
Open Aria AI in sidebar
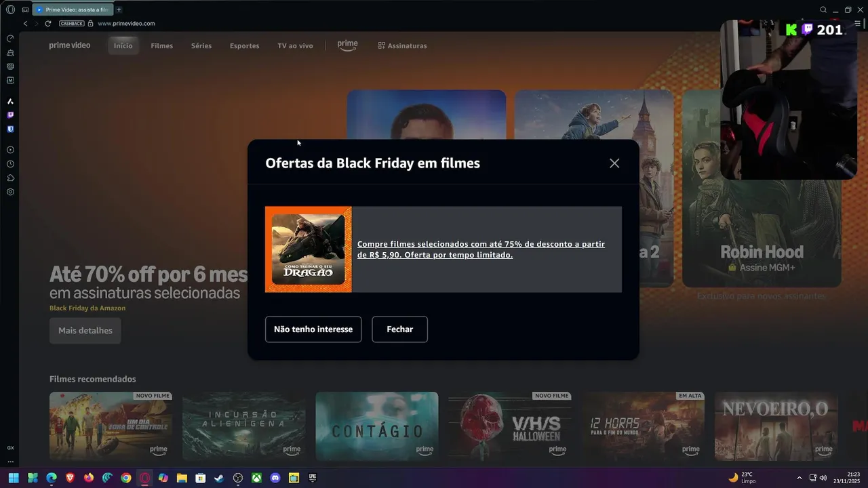pyautogui.click(x=10, y=101)
